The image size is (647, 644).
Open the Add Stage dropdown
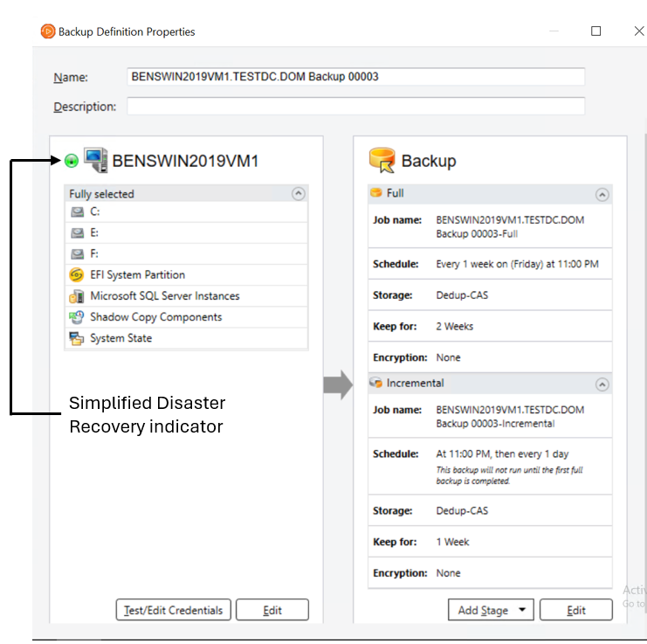tap(491, 610)
